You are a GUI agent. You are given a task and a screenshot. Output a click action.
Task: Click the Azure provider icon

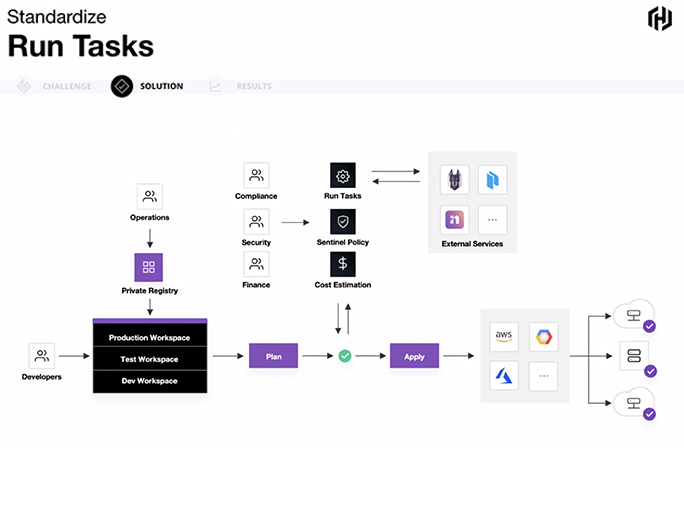[504, 376]
